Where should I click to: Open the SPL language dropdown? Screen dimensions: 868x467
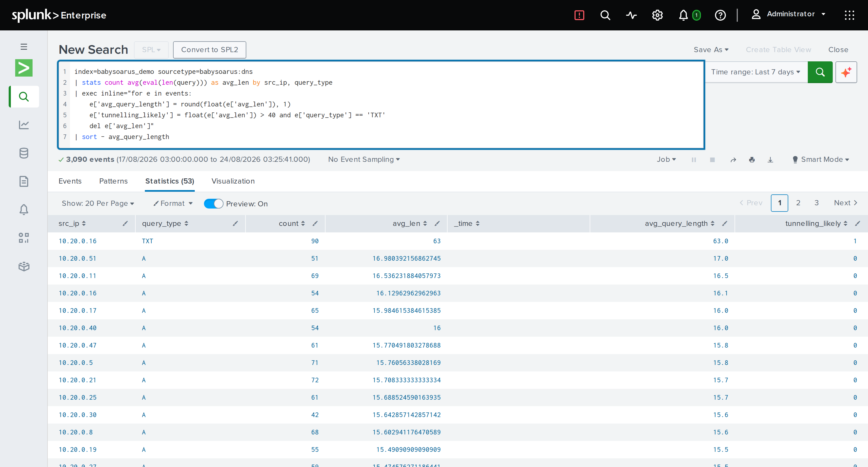pyautogui.click(x=151, y=50)
